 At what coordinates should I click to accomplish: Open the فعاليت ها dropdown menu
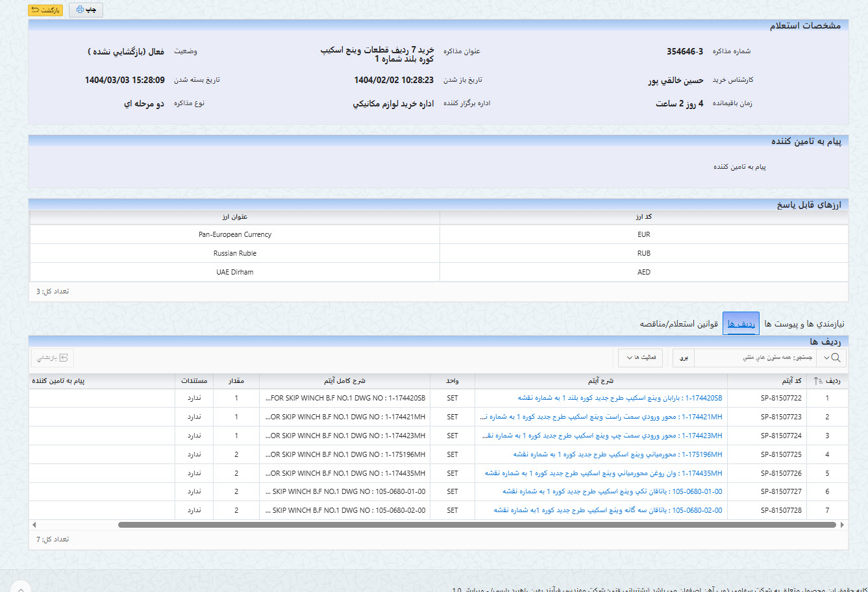[641, 357]
